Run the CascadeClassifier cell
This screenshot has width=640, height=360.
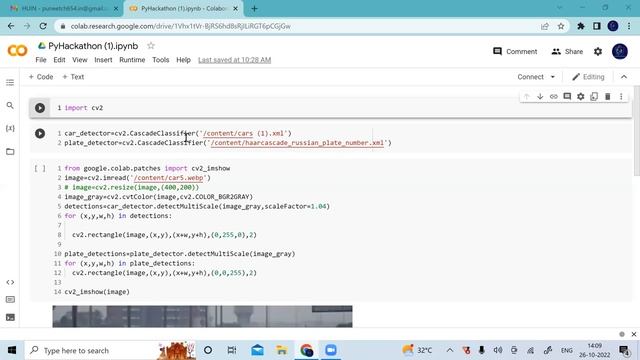(40, 133)
